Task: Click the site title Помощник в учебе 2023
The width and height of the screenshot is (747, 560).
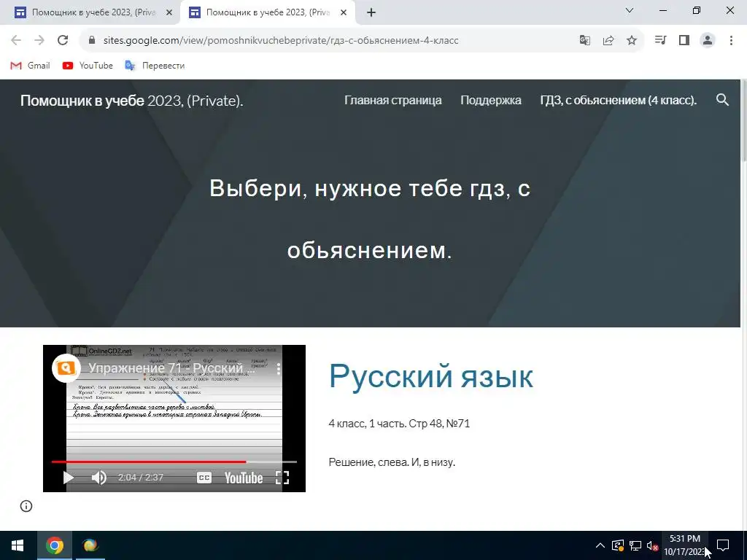Action: point(131,101)
